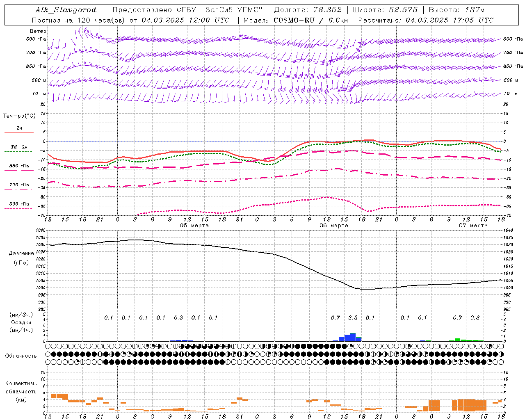Click the '(мм/3ч.)' units label

21,315
